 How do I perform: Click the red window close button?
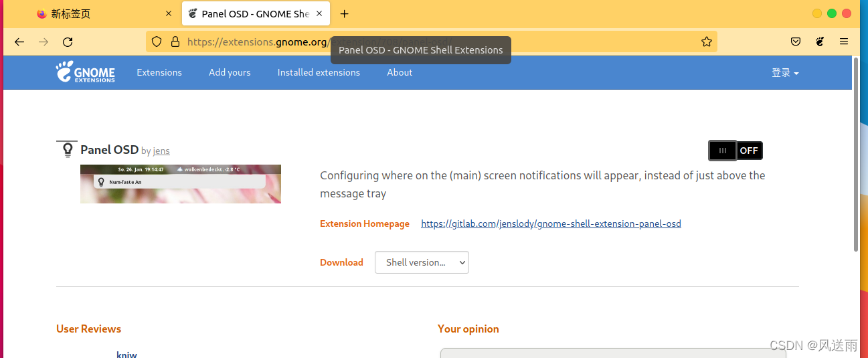pos(847,13)
